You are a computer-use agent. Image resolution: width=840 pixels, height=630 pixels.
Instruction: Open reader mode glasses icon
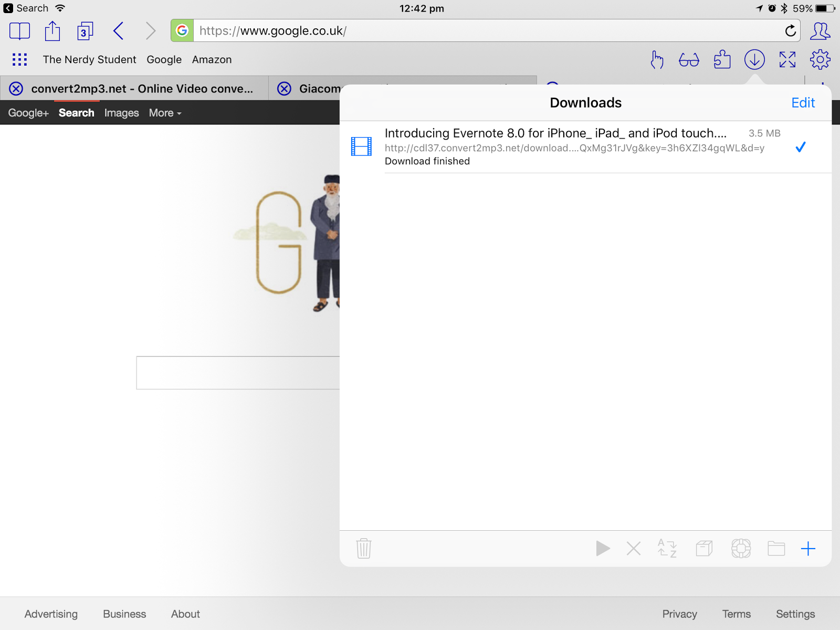689,60
